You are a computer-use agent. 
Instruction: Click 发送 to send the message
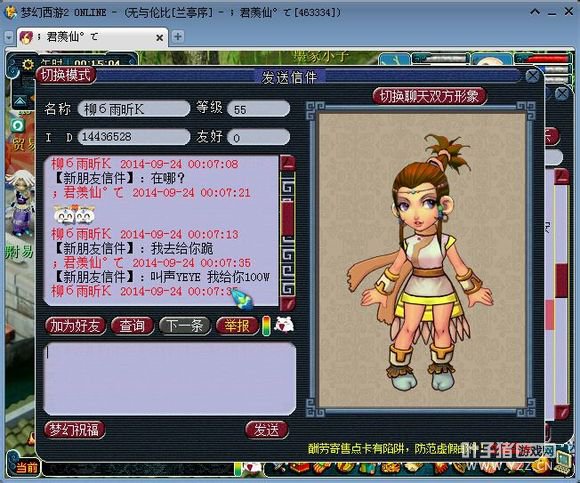266,430
